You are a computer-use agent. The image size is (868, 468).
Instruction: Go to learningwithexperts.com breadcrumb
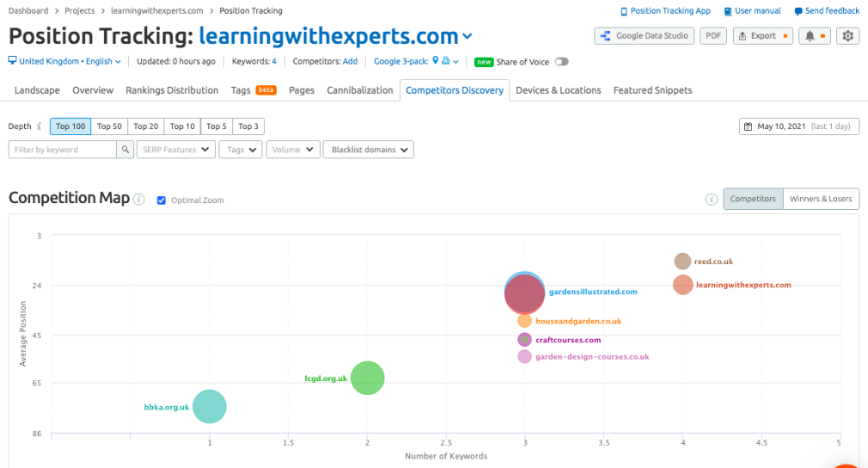[157, 10]
